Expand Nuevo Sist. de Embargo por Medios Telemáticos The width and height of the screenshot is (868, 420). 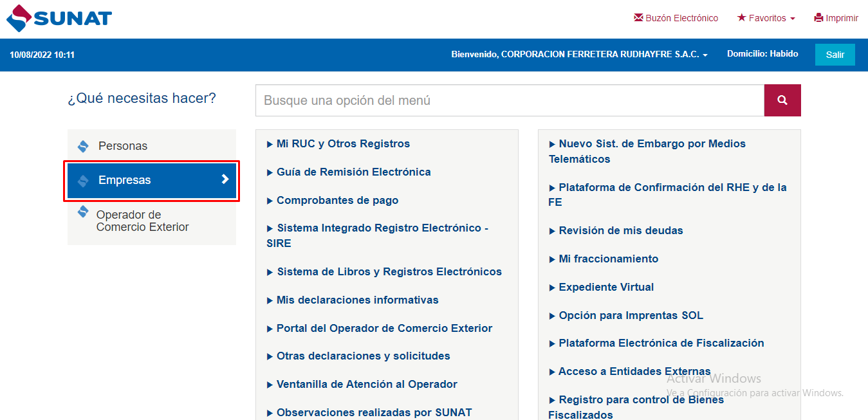click(x=647, y=152)
